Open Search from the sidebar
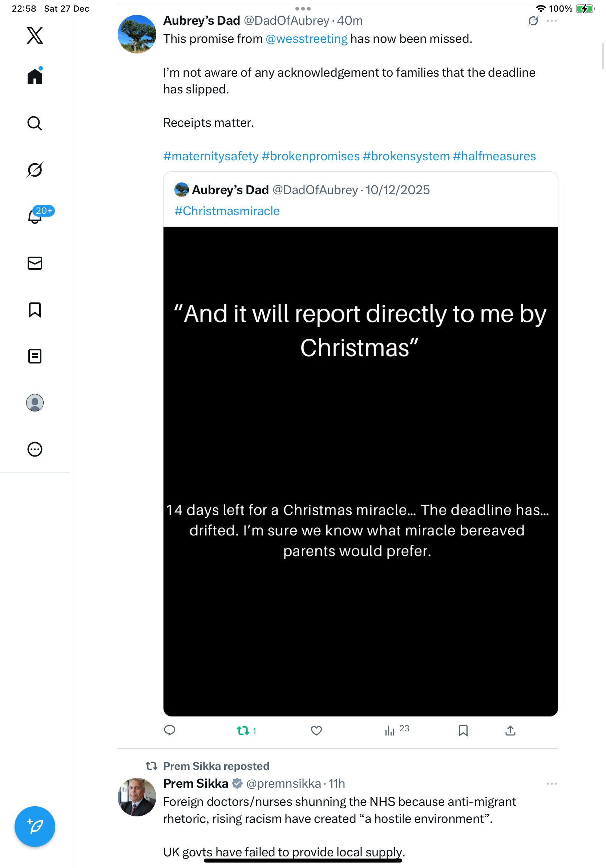This screenshot has width=606, height=868. (35, 123)
